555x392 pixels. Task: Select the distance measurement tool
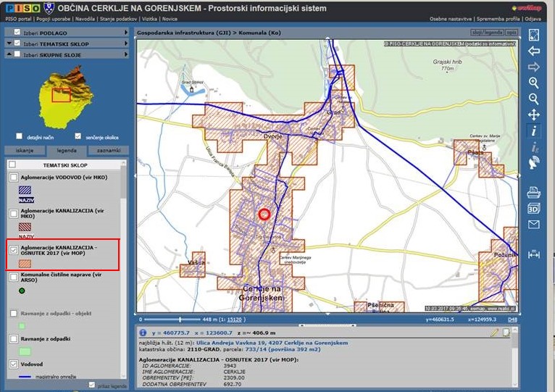click(x=534, y=254)
